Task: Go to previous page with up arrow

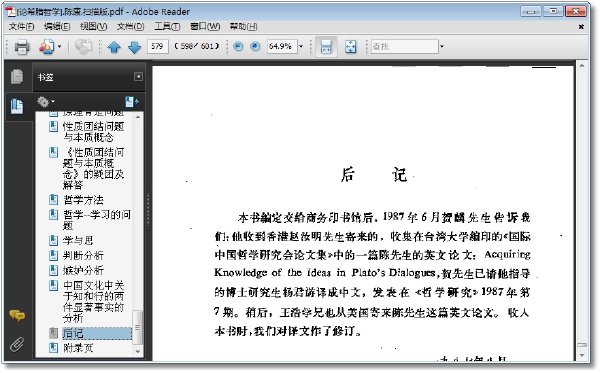Action: coord(114,47)
